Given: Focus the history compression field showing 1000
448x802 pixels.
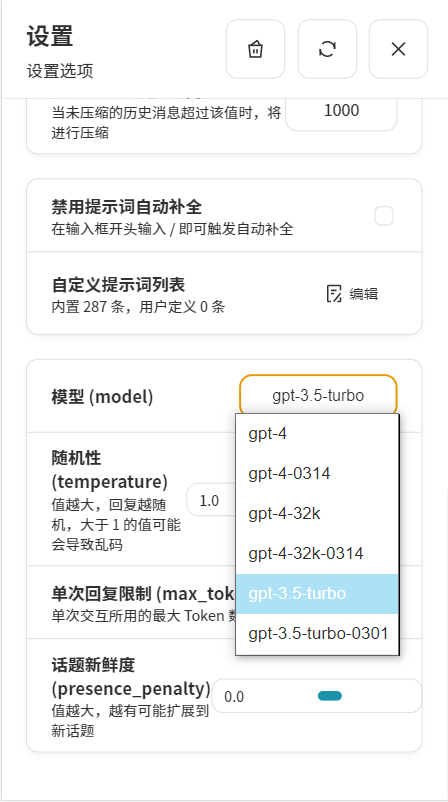Looking at the screenshot, I should 341,111.
